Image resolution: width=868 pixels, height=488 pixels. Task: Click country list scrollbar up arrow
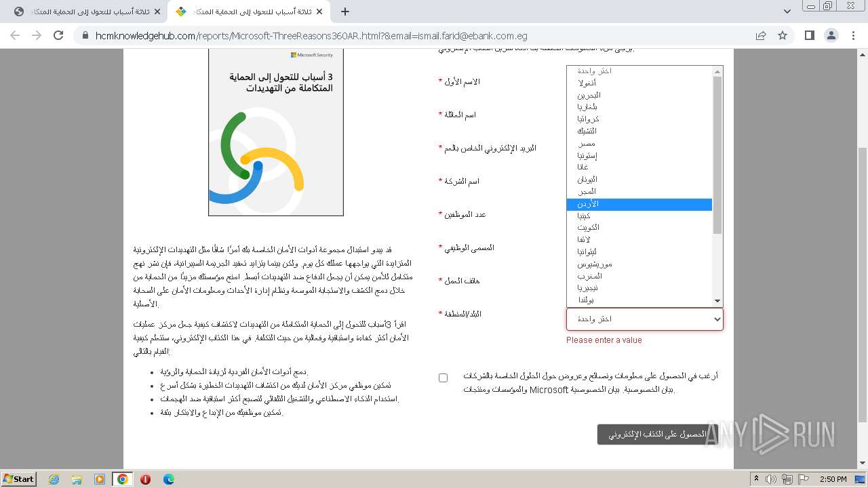[x=717, y=72]
